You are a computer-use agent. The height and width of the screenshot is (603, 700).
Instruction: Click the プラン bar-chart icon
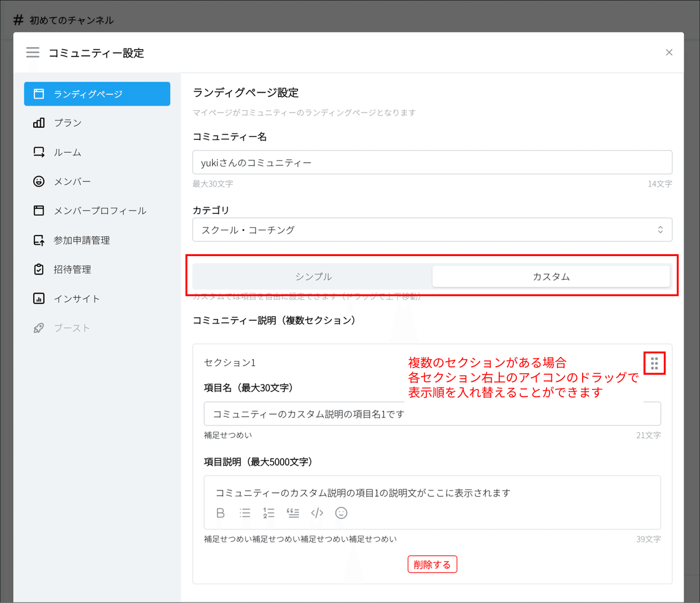tap(39, 122)
